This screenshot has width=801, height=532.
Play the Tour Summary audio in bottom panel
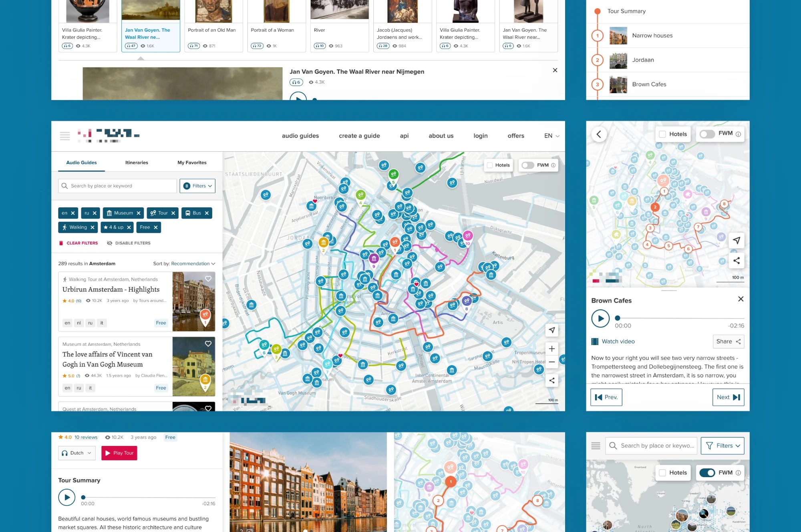point(67,498)
